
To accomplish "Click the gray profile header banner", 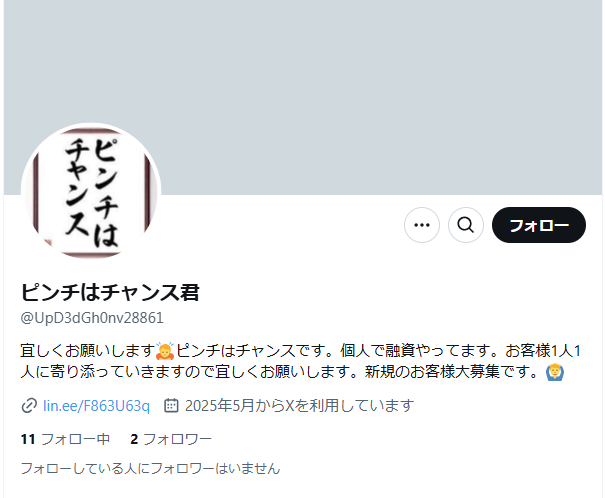I will tap(303, 97).
